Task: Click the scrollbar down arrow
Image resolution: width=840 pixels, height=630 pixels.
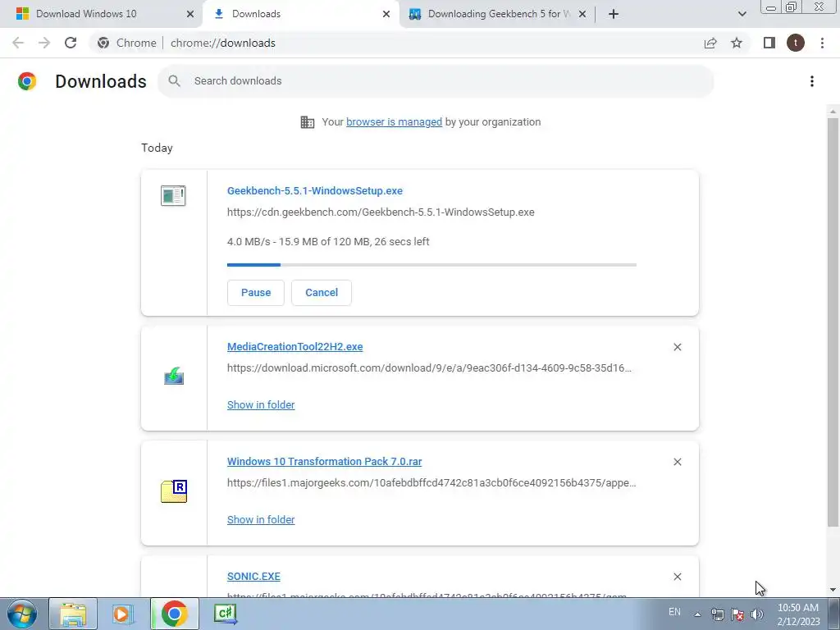Action: tap(833, 591)
